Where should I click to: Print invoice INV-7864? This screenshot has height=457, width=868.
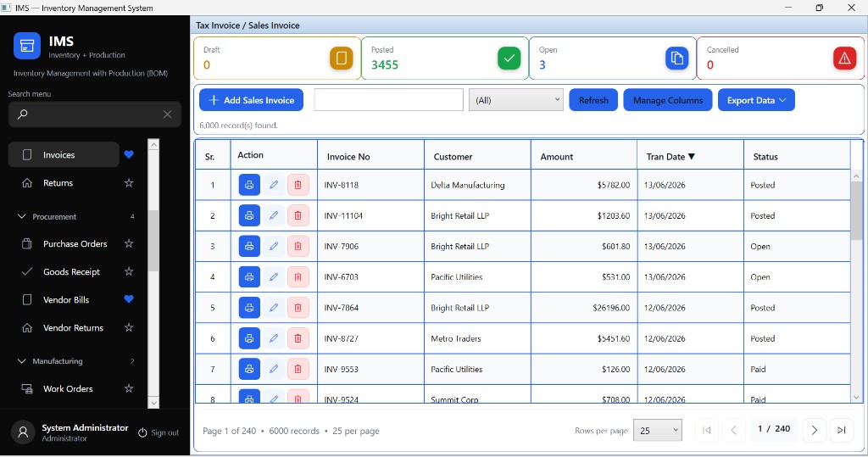tap(249, 308)
